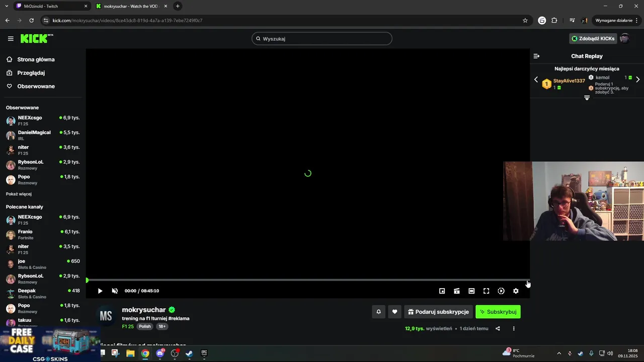Show next top gifters page
This screenshot has width=644, height=362.
[x=638, y=79]
